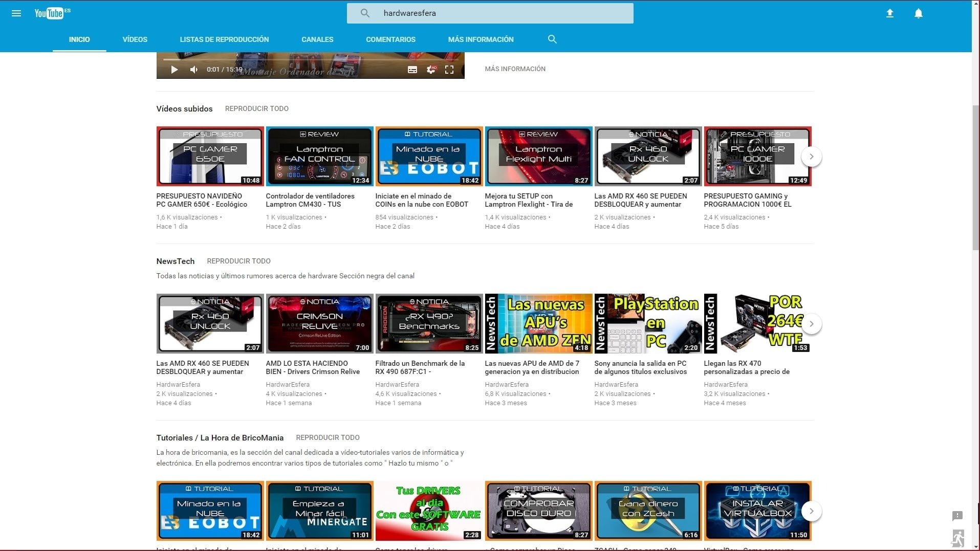Seek along the trailer progress bar
This screenshot has width=980, height=551.
[311, 59]
